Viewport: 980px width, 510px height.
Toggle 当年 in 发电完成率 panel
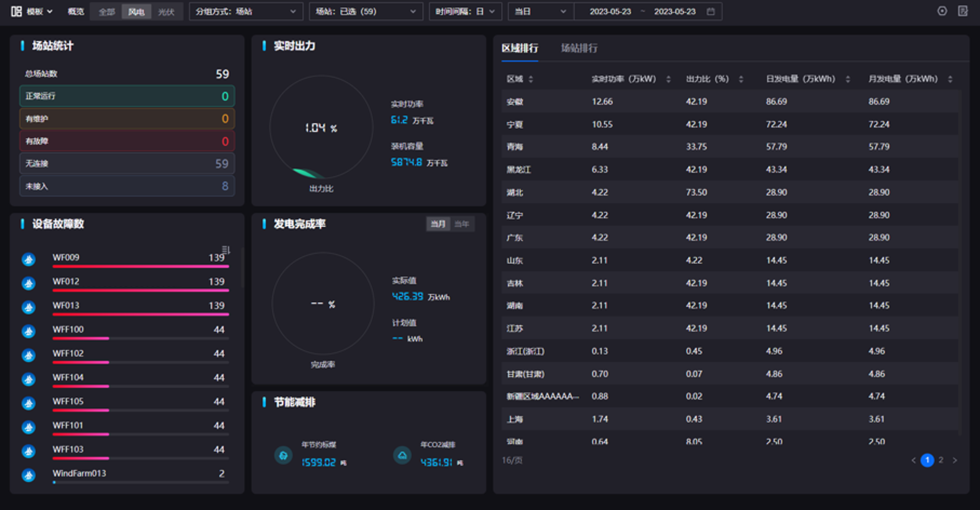(461, 224)
